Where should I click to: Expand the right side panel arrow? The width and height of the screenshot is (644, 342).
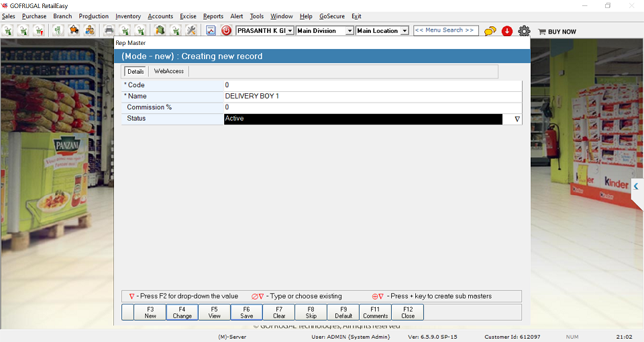636,186
